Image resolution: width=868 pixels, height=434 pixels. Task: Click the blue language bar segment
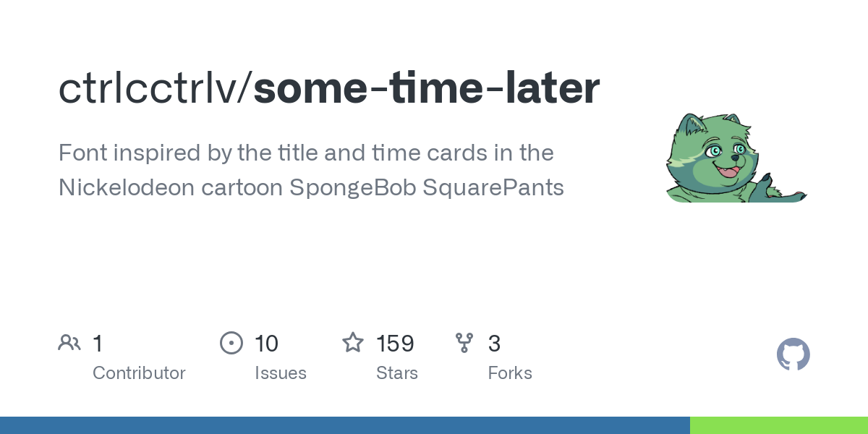tap(344, 425)
